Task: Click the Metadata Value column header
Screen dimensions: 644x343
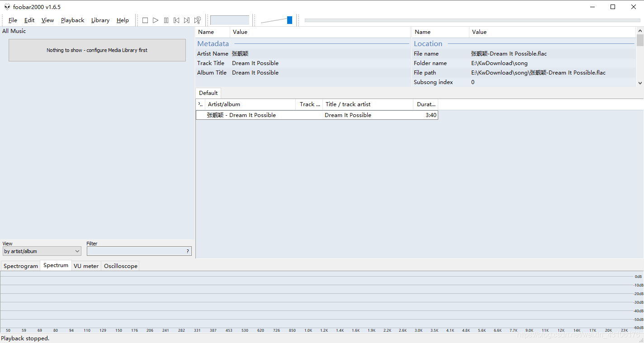Action: [x=320, y=32]
